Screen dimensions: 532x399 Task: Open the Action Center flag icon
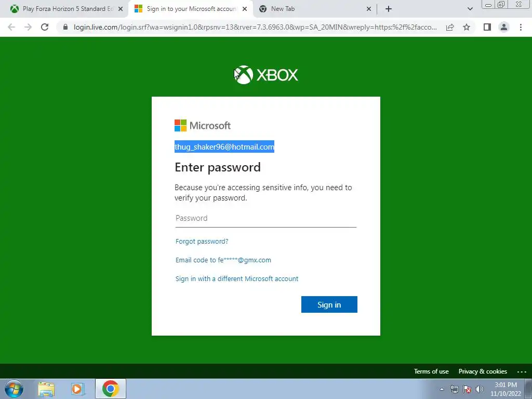[x=467, y=389]
